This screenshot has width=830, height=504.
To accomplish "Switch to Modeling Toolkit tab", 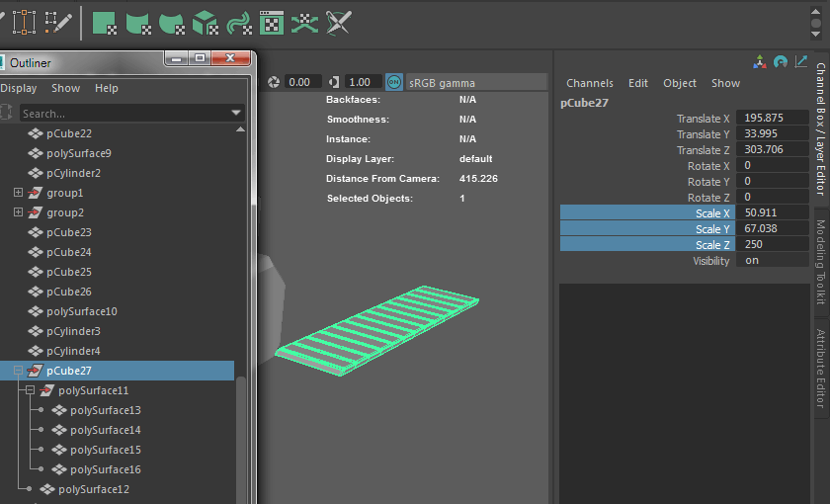I will [x=821, y=262].
